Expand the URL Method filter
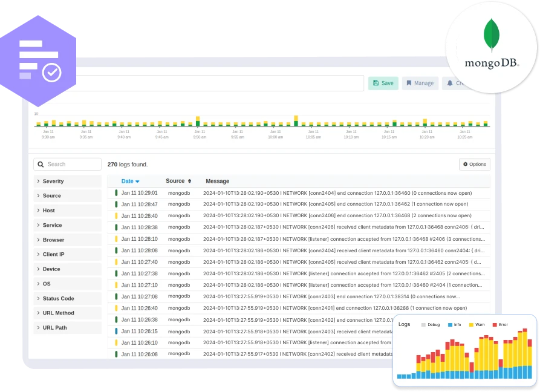Screen dimensions: 540x392 pyautogui.click(x=58, y=313)
